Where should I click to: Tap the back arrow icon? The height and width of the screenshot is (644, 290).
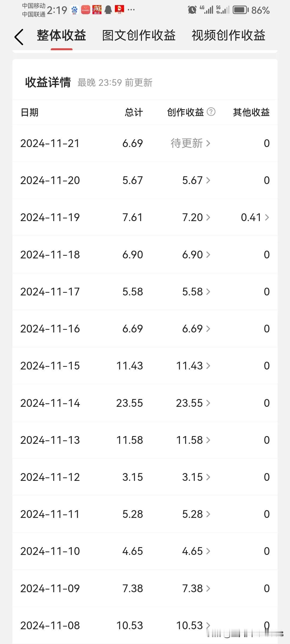(19, 37)
